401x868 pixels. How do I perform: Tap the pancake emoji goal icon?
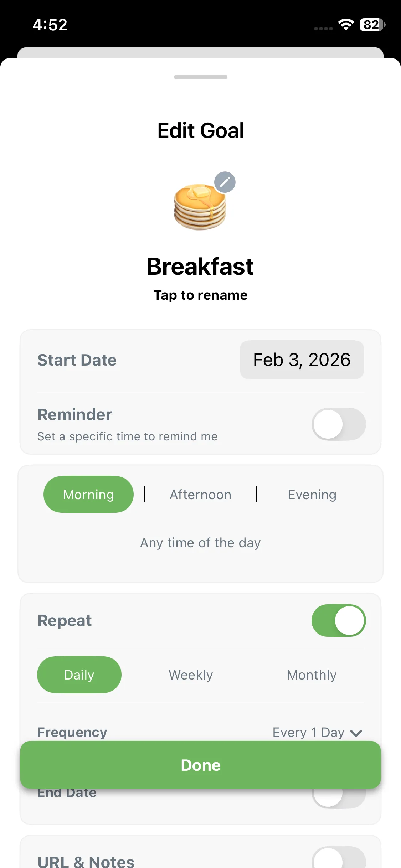click(x=200, y=207)
